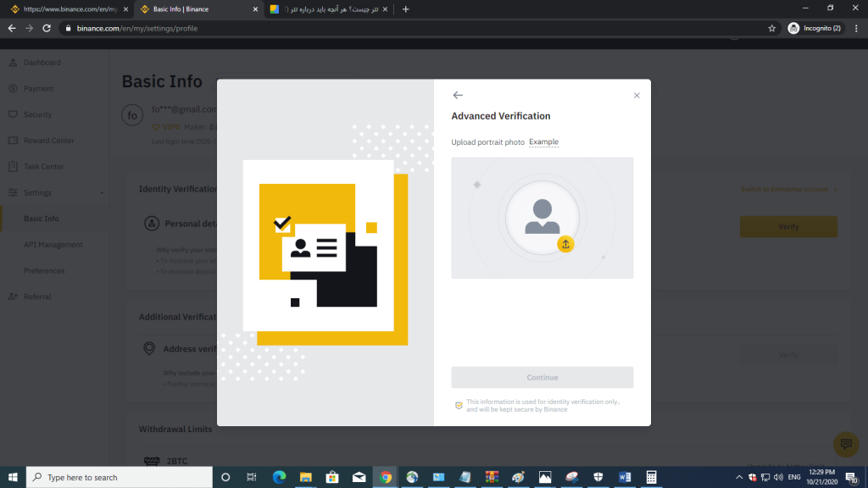
Task: Open Task View on the taskbar
Action: pyautogui.click(x=251, y=477)
